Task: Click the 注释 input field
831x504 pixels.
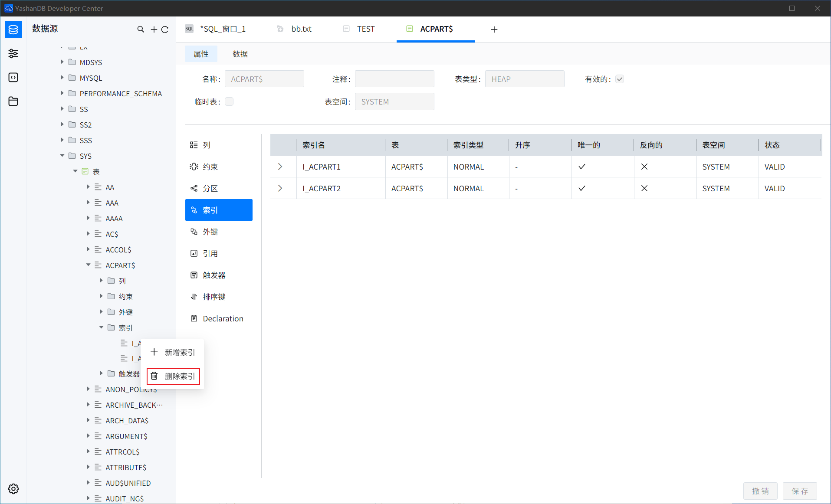Action: pyautogui.click(x=394, y=79)
